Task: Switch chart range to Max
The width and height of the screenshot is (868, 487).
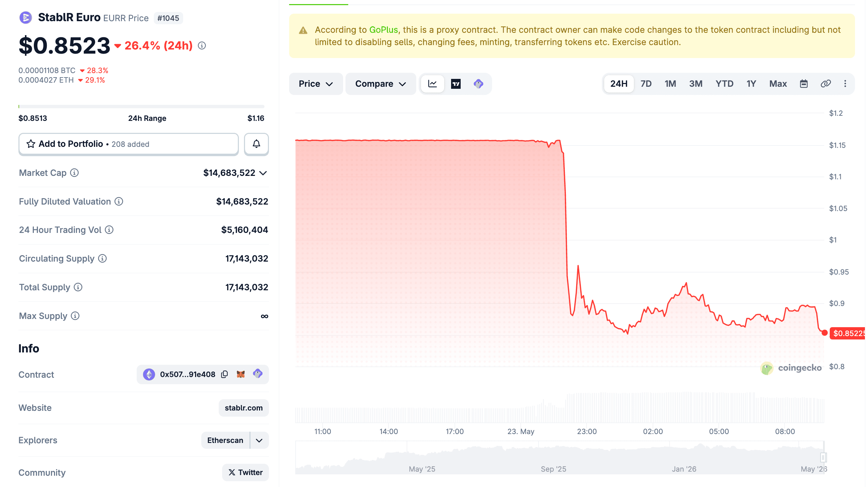Action: (778, 84)
